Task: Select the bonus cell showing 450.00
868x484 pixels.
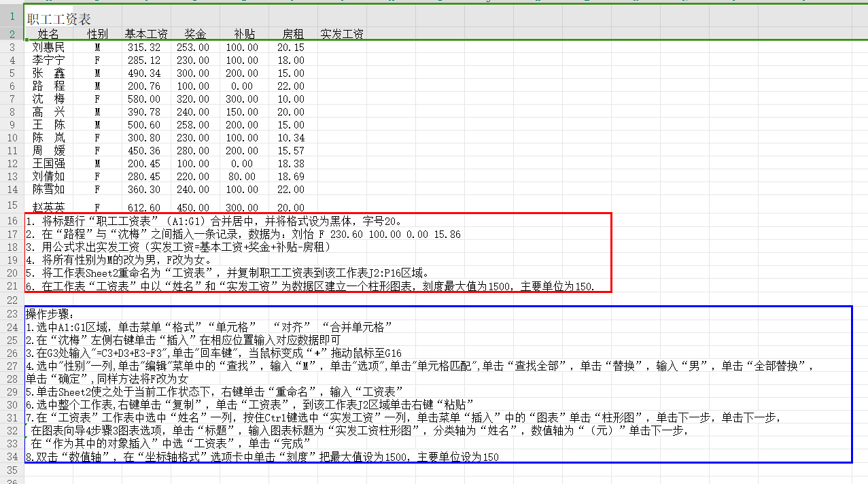Action: click(193, 207)
